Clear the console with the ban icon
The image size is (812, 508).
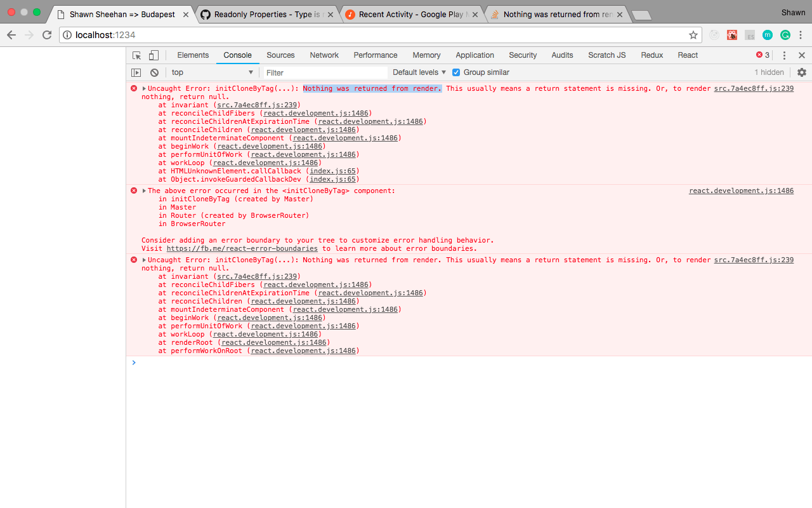pos(154,72)
